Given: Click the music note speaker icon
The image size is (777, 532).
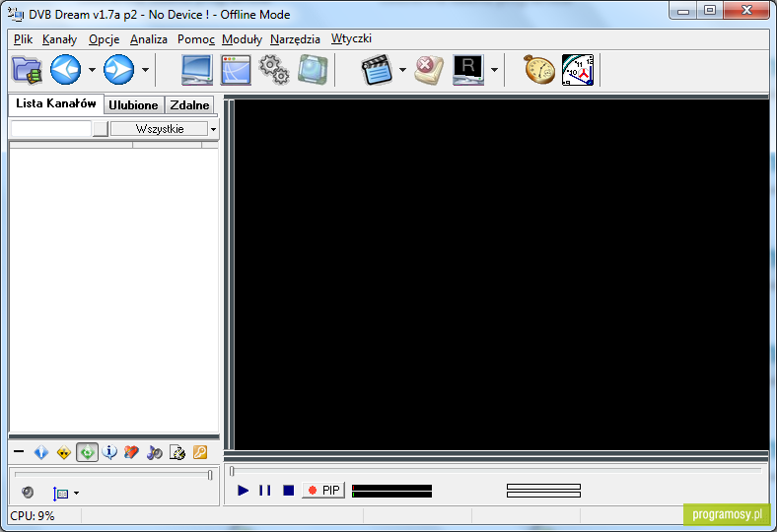Looking at the screenshot, I should [154, 452].
